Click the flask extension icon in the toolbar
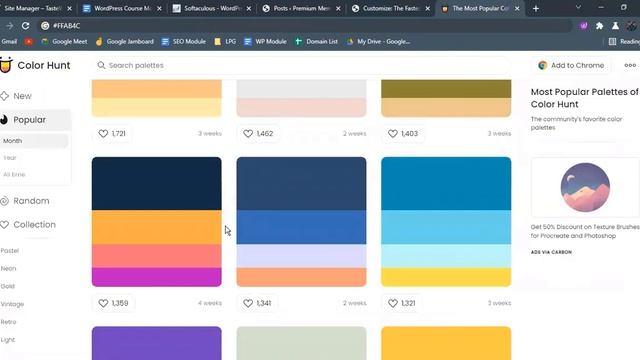The height and width of the screenshot is (360, 640). pyautogui.click(x=615, y=26)
